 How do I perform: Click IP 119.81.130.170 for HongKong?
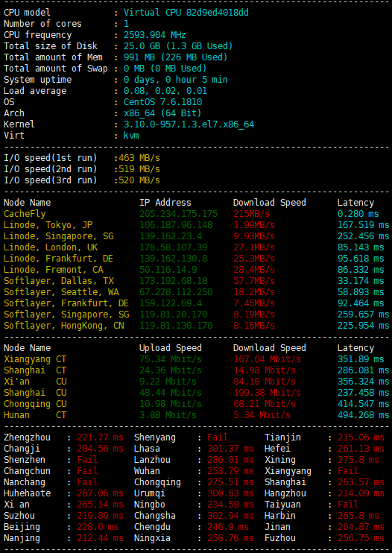[x=176, y=326]
